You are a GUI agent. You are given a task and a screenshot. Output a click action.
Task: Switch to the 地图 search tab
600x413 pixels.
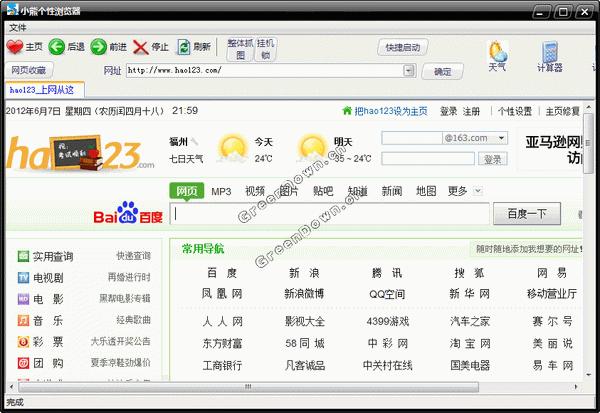(426, 191)
